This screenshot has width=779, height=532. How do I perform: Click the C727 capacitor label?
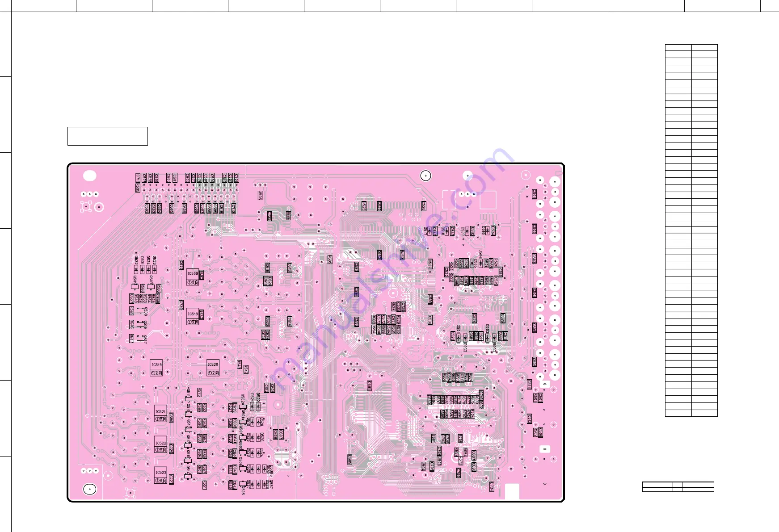171,480
